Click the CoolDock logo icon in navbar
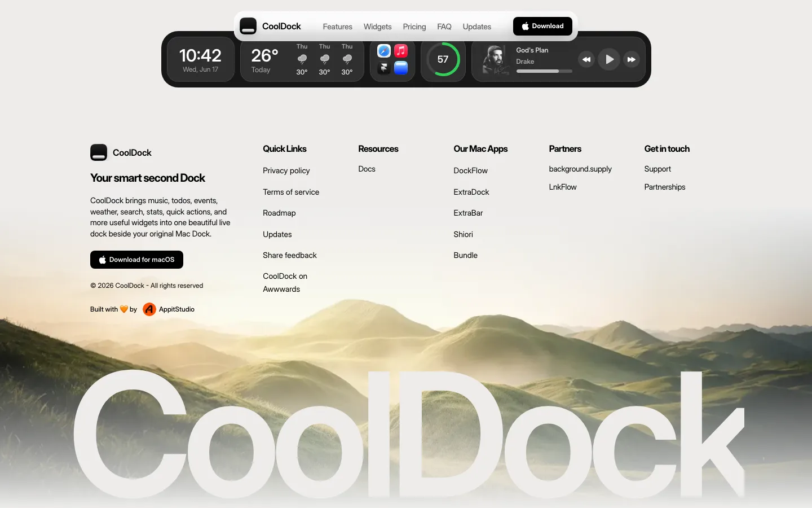 click(x=248, y=26)
